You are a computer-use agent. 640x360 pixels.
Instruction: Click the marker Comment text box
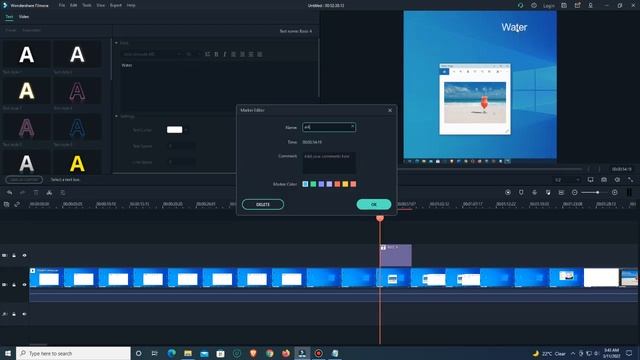(329, 163)
